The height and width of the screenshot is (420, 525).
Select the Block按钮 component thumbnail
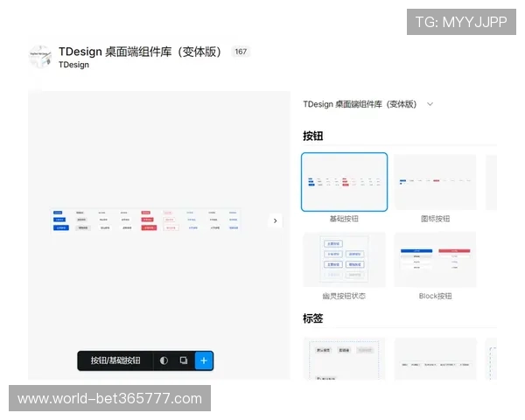coord(435,260)
